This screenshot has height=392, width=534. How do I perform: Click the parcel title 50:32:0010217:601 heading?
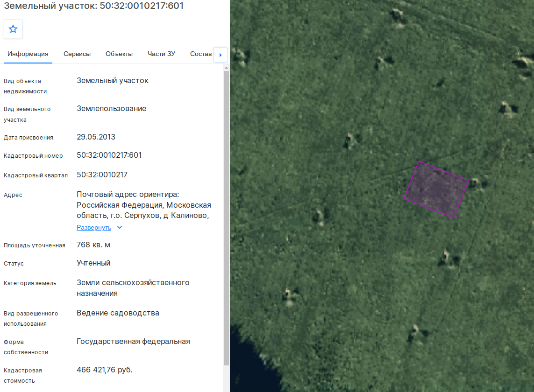[93, 6]
